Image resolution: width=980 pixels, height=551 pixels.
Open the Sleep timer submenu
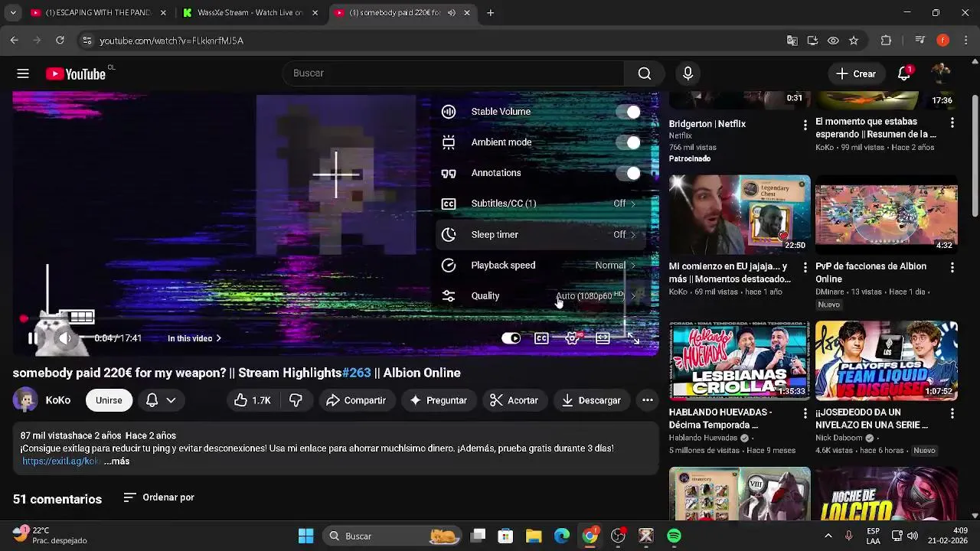541,234
